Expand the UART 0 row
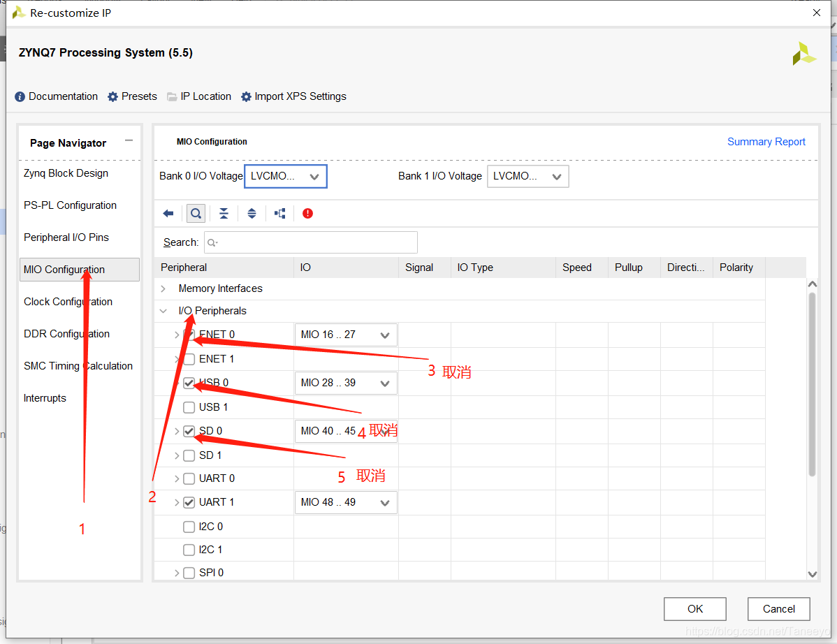The height and width of the screenshot is (644, 837). click(177, 478)
